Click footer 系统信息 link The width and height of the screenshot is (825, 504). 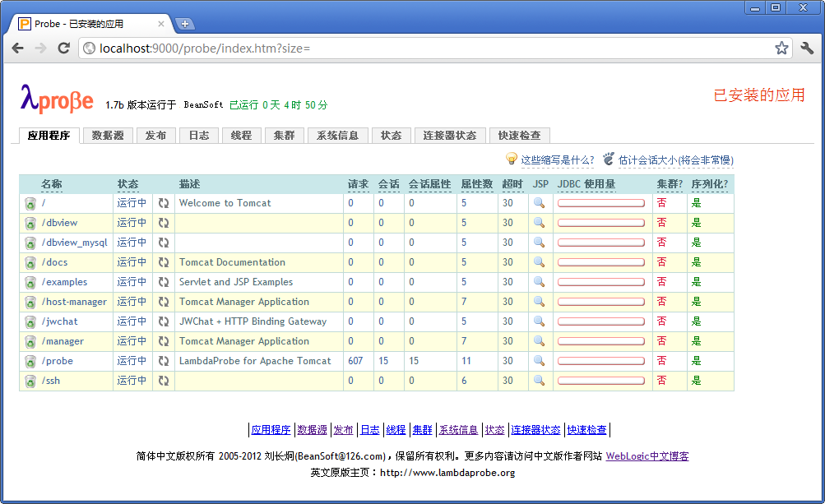pyautogui.click(x=458, y=430)
